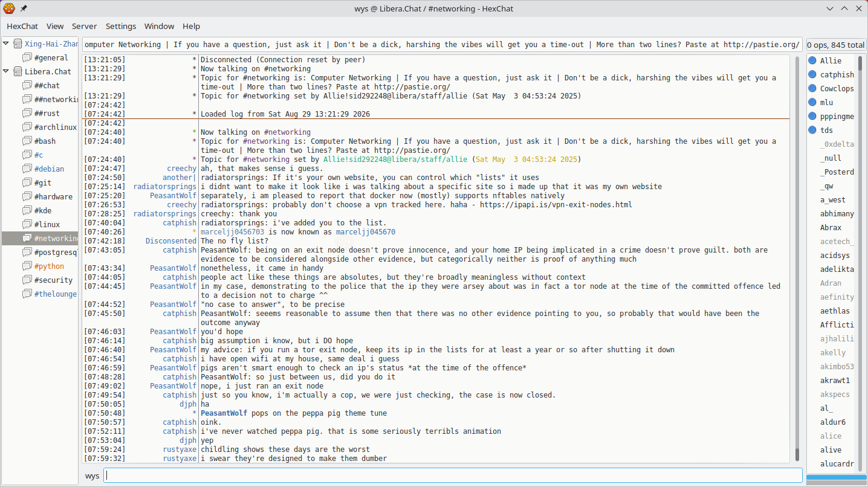The image size is (868, 487).
Task: Click the "0 ops, 845 total" count label
Action: click(836, 45)
